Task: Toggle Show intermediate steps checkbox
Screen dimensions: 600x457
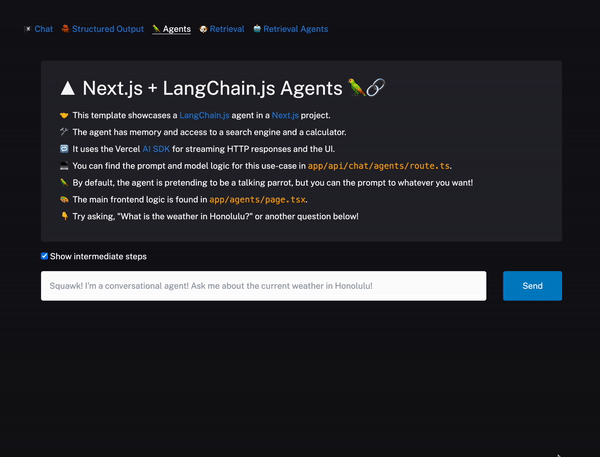Action: tap(44, 256)
